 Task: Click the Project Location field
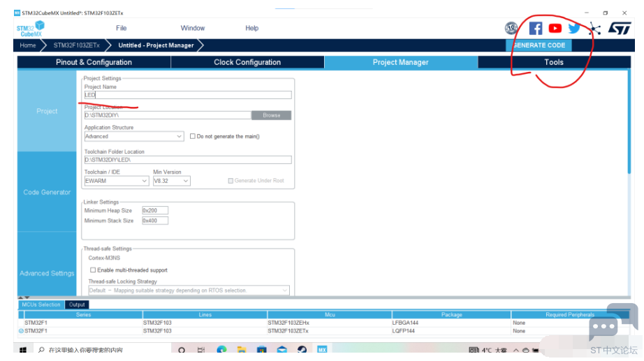click(x=168, y=115)
